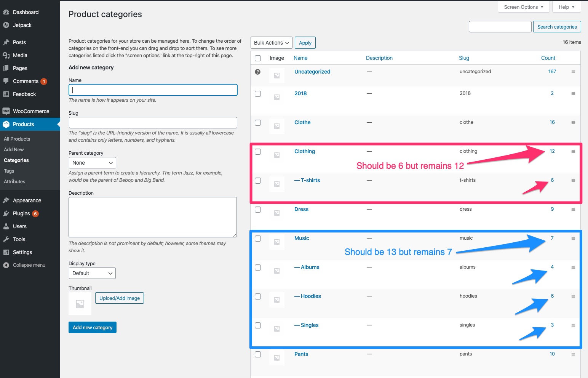Open All Products submenu item
Viewport: 588px width, 378px height.
click(17, 139)
